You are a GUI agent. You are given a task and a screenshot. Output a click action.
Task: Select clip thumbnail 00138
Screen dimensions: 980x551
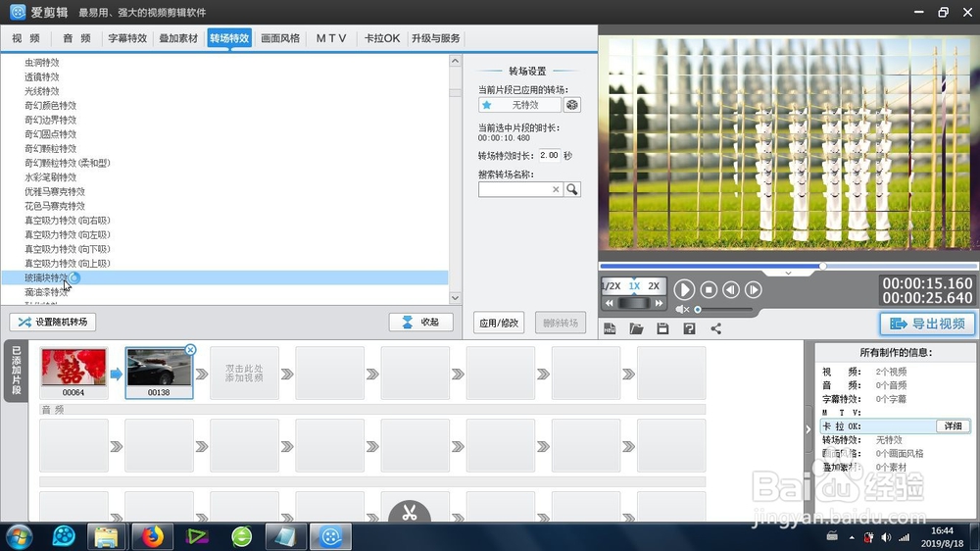point(160,373)
